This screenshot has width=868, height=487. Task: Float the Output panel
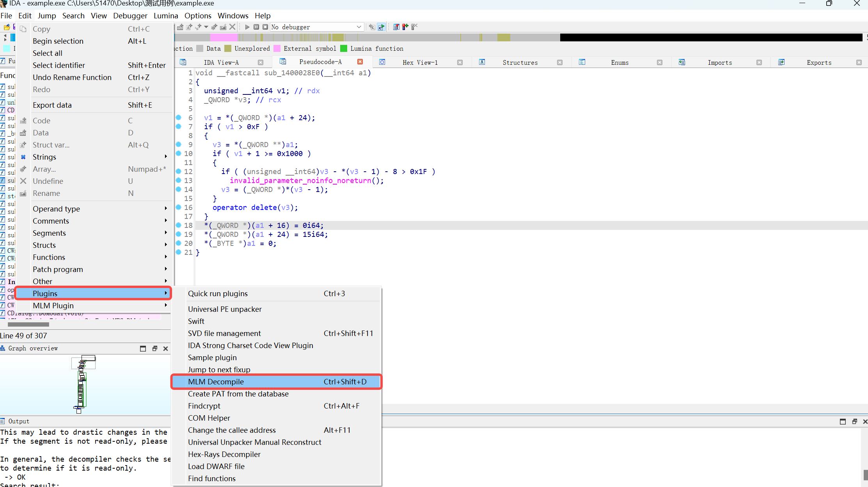854,421
